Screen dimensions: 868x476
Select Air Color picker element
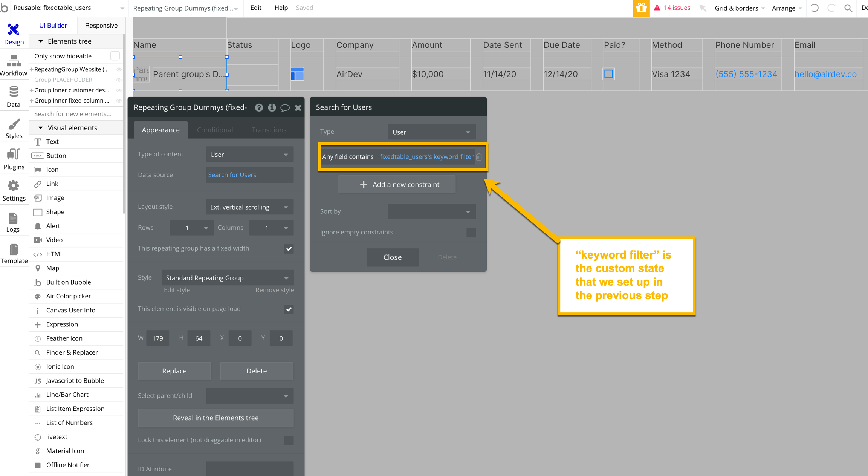pyautogui.click(x=68, y=296)
